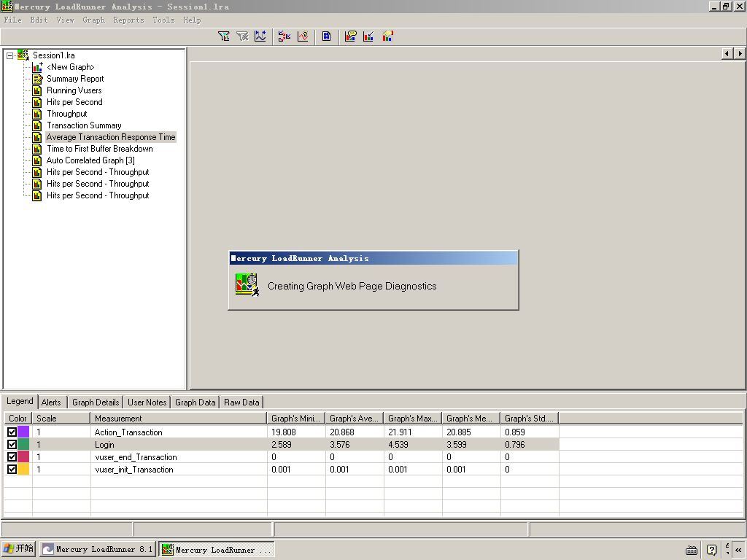Viewport: 747px width, 560px height.
Task: Click the Set Granularity graph icon
Action: click(260, 36)
